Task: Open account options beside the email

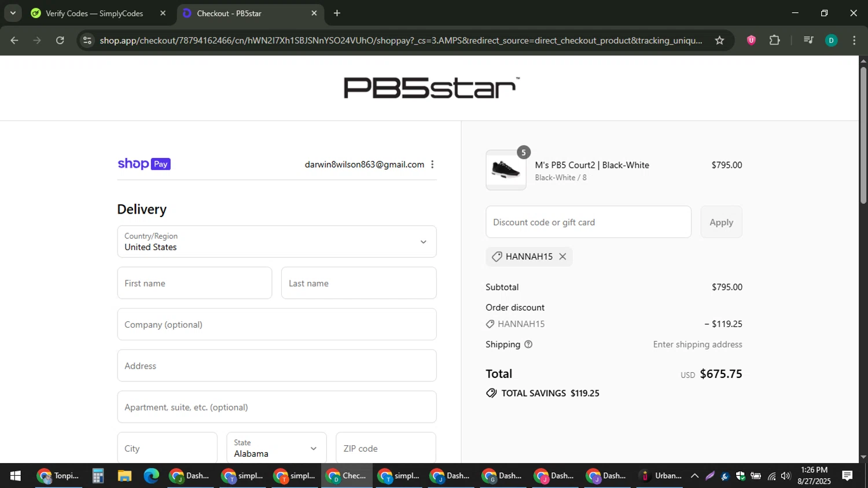Action: (432, 164)
